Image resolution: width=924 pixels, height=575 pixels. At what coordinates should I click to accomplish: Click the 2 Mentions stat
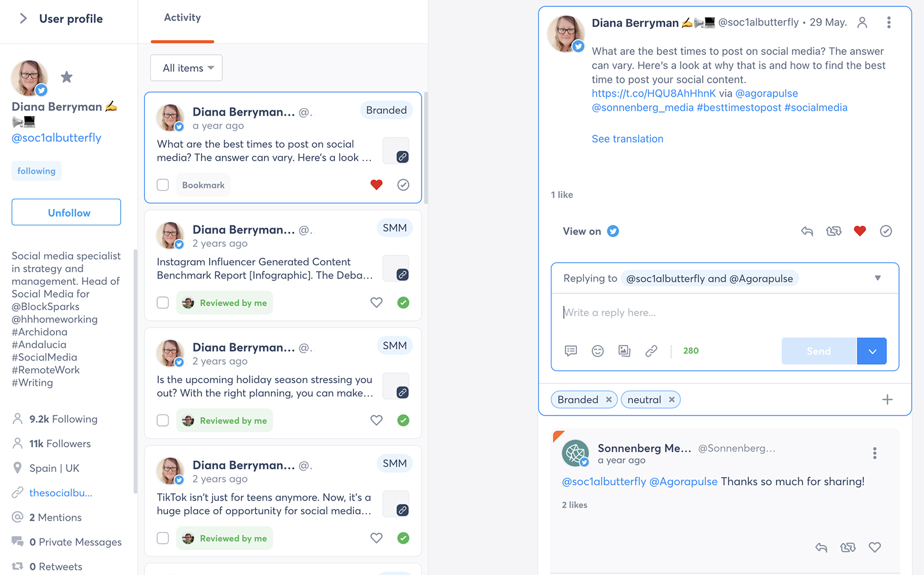click(55, 517)
